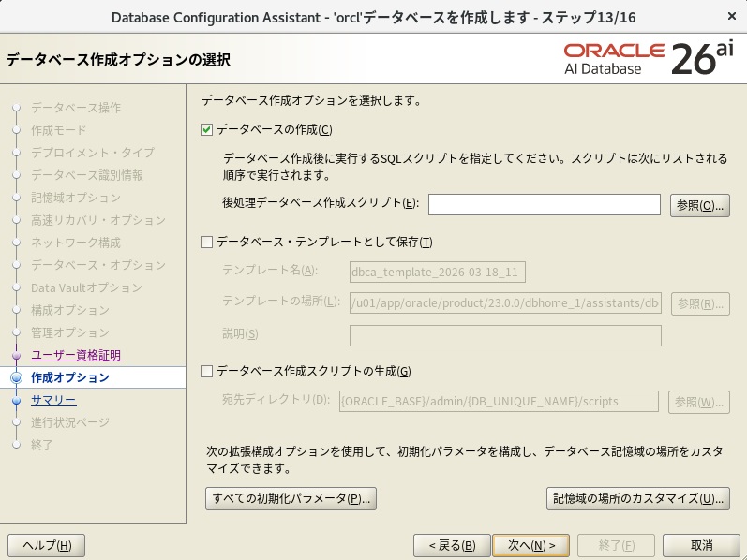
Task: Click the purple step marker beside ユーザー資格証明
Action: point(17,355)
